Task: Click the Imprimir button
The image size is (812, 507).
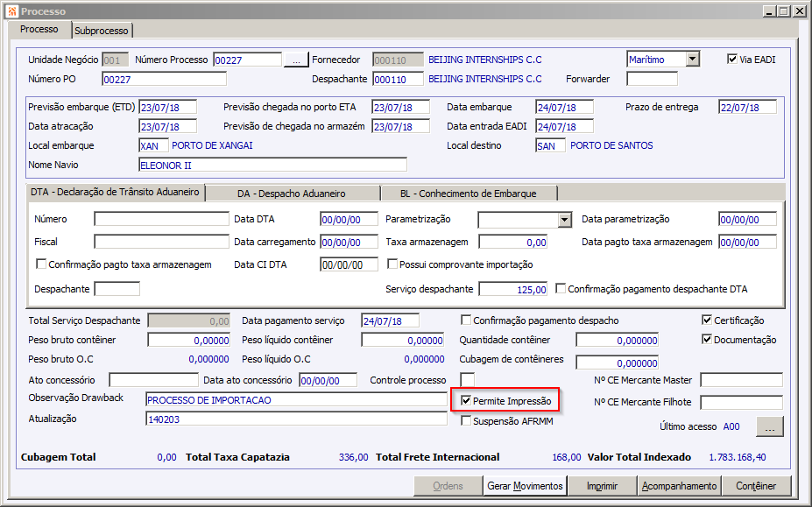Action: [602, 486]
